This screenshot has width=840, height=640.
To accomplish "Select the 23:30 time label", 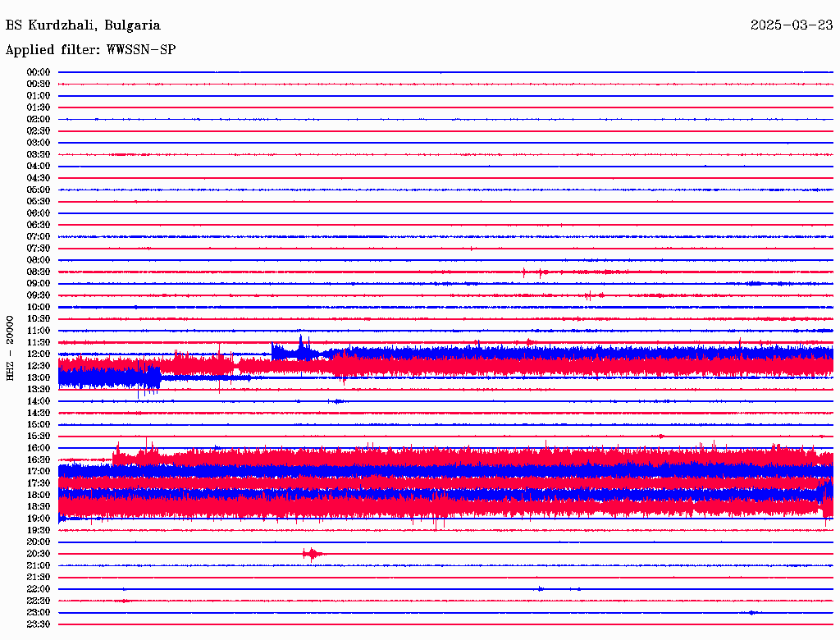I will 39,624.
